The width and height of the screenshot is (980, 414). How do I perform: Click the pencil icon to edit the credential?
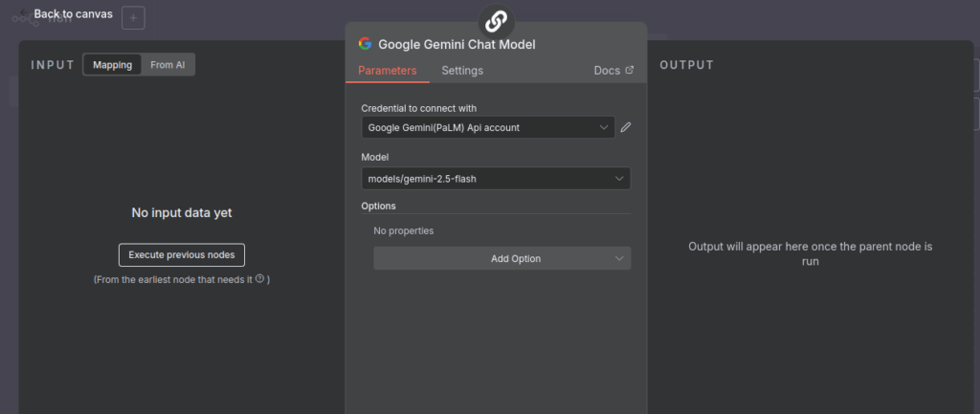[626, 127]
